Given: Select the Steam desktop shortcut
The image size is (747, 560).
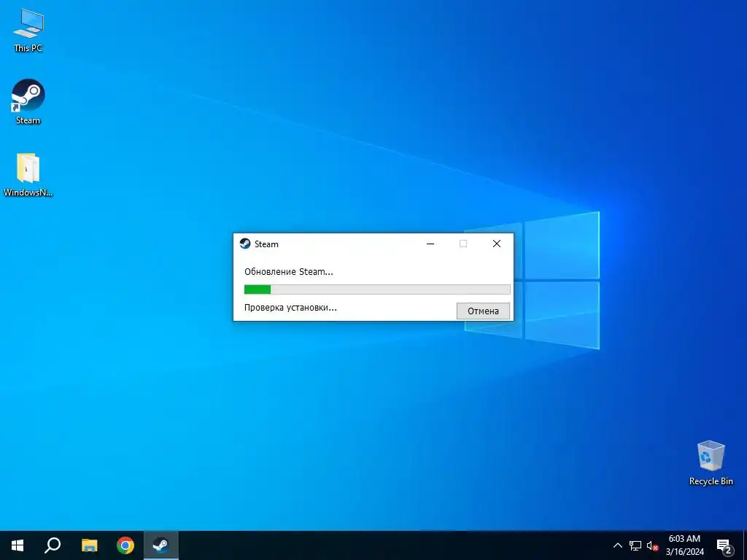Looking at the screenshot, I should tap(28, 102).
